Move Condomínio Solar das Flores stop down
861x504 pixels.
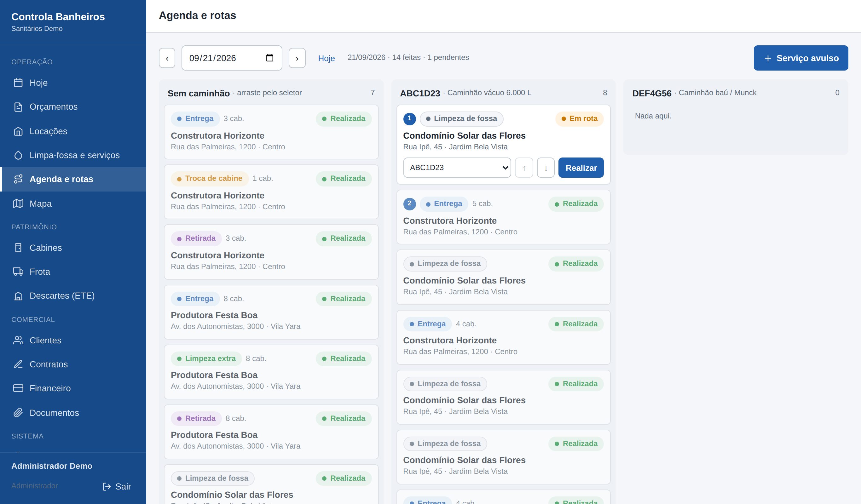click(546, 168)
